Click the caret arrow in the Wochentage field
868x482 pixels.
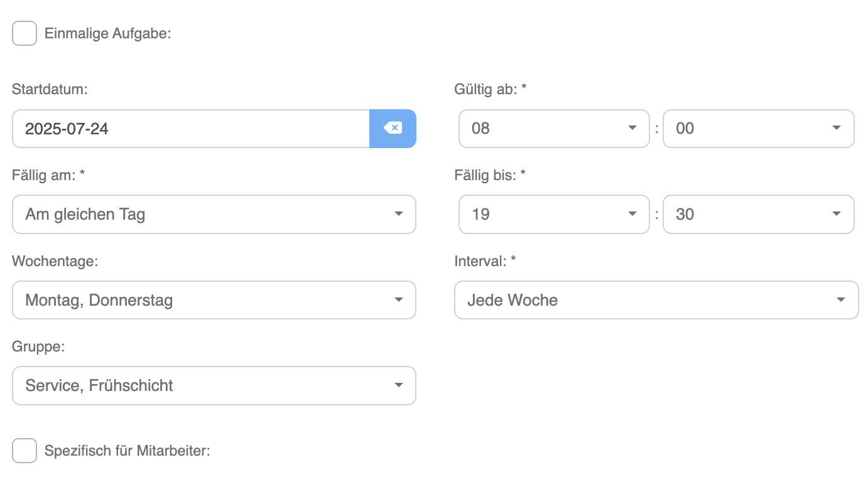pyautogui.click(x=398, y=300)
